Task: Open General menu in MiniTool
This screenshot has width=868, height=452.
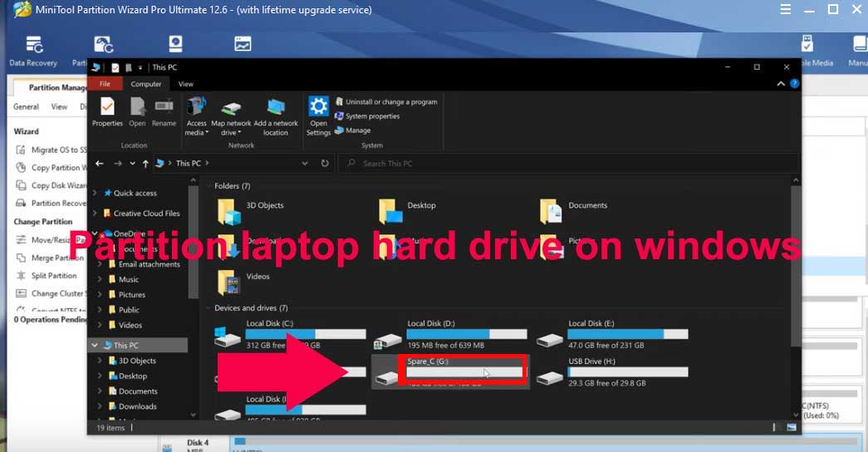Action: (x=26, y=106)
